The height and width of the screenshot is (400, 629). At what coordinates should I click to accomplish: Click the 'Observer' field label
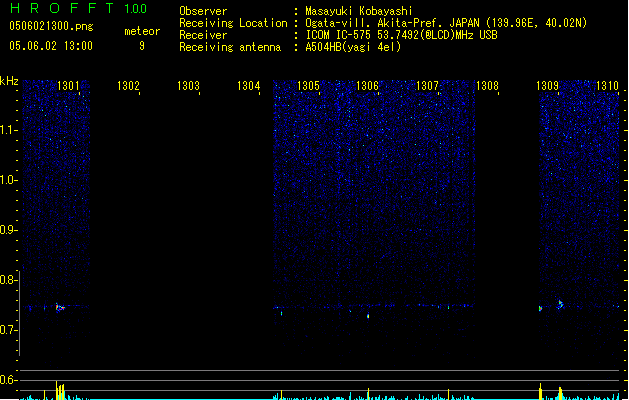pyautogui.click(x=203, y=11)
